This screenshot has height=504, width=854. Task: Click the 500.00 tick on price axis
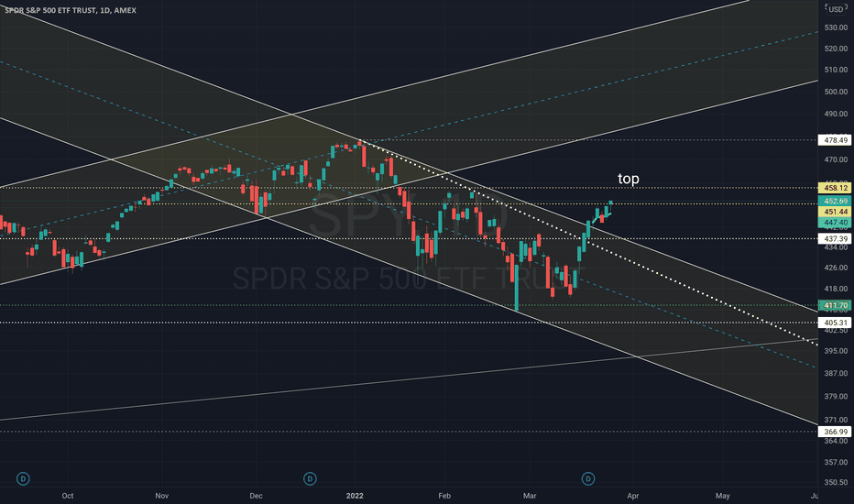tap(836, 92)
